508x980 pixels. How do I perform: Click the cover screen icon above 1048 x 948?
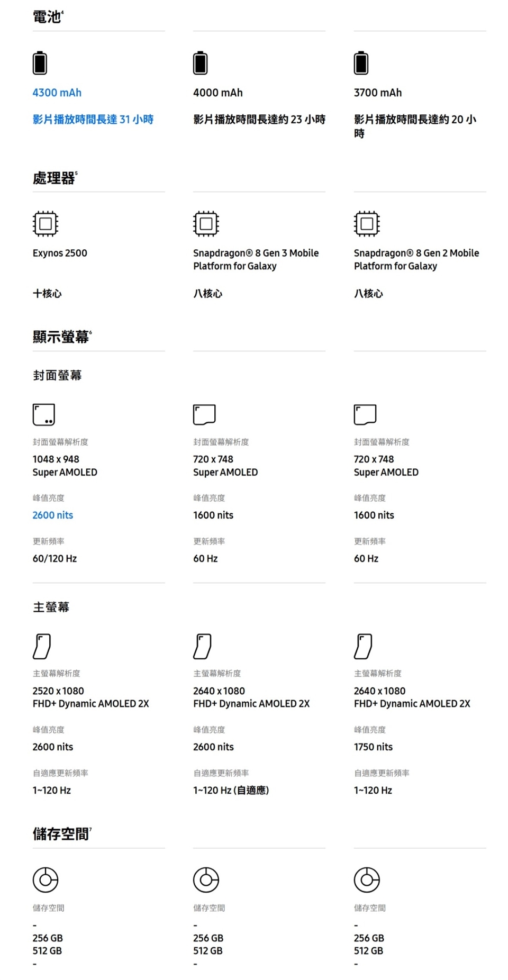pos(44,414)
